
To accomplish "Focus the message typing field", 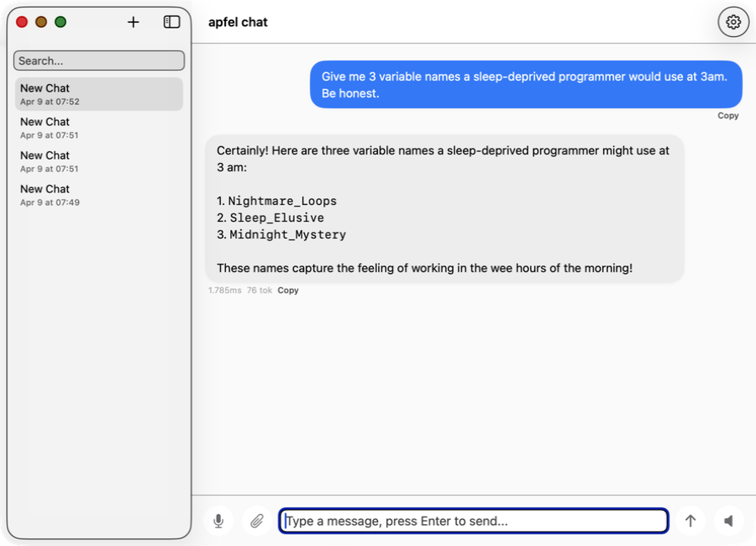I will 472,521.
